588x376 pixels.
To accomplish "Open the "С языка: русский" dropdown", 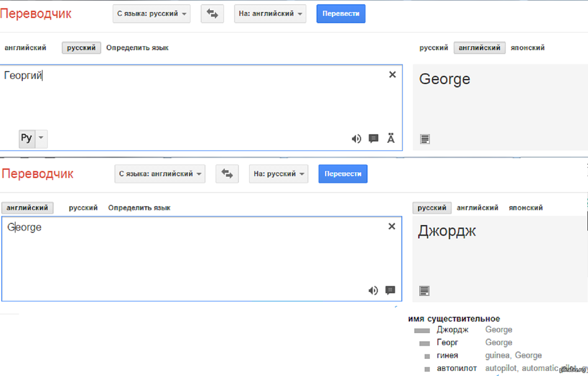I will pos(151,14).
